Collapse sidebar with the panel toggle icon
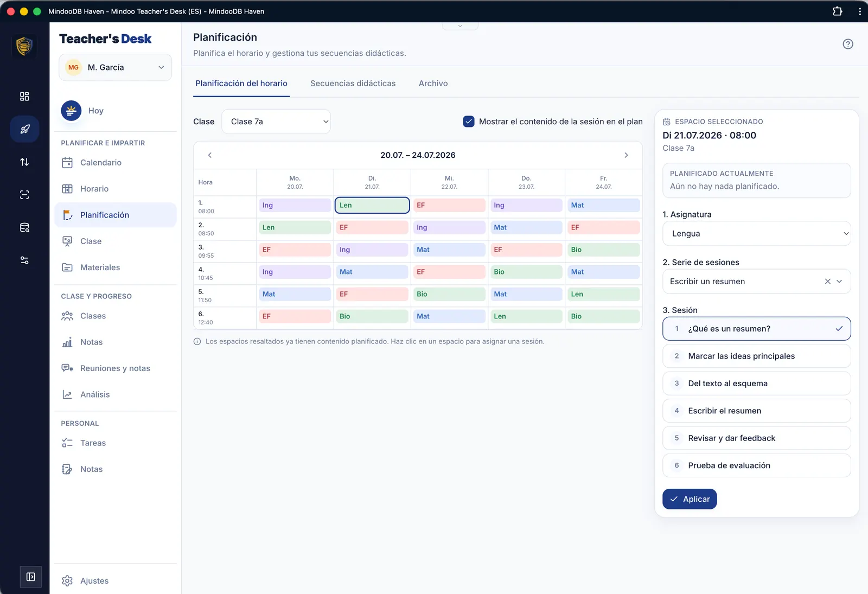The height and width of the screenshot is (594, 868). [x=31, y=577]
